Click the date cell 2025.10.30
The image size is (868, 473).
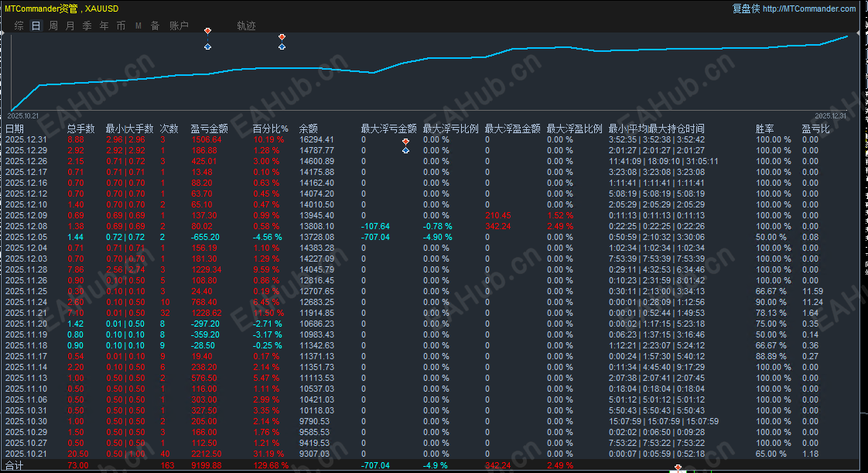(x=26, y=421)
